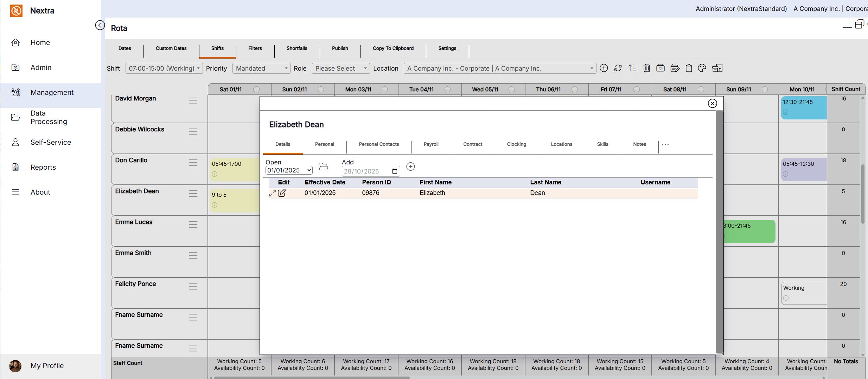
Task: Open the Contract tab in dialog
Action: tap(473, 144)
